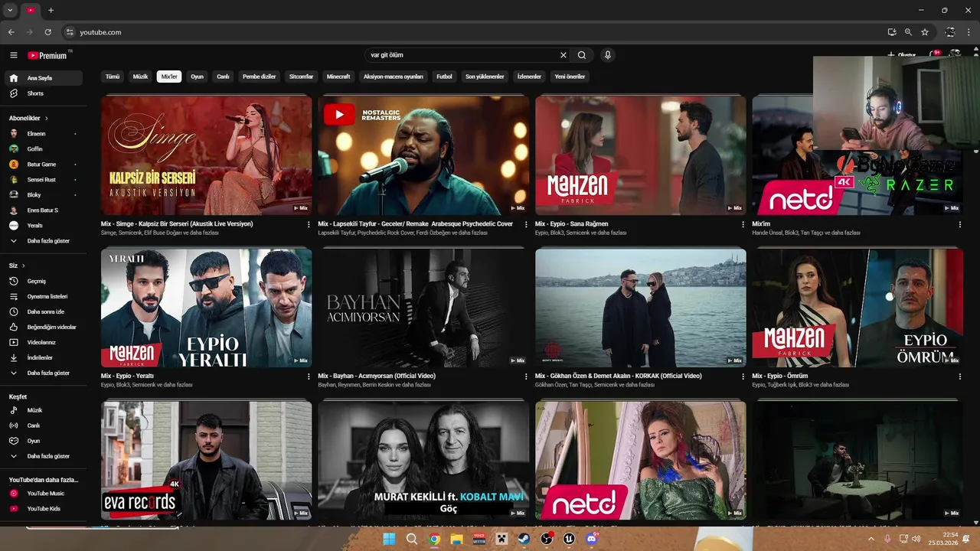
Task: Open the YouTube hamburger guide menu
Action: tap(13, 55)
